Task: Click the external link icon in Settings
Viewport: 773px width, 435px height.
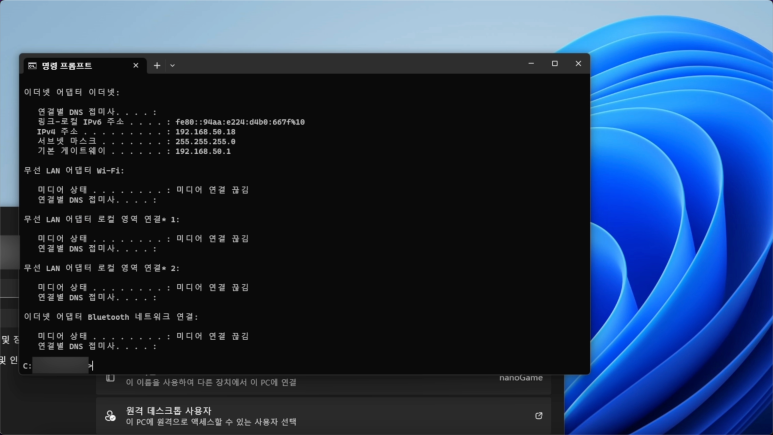Action: coord(539,416)
